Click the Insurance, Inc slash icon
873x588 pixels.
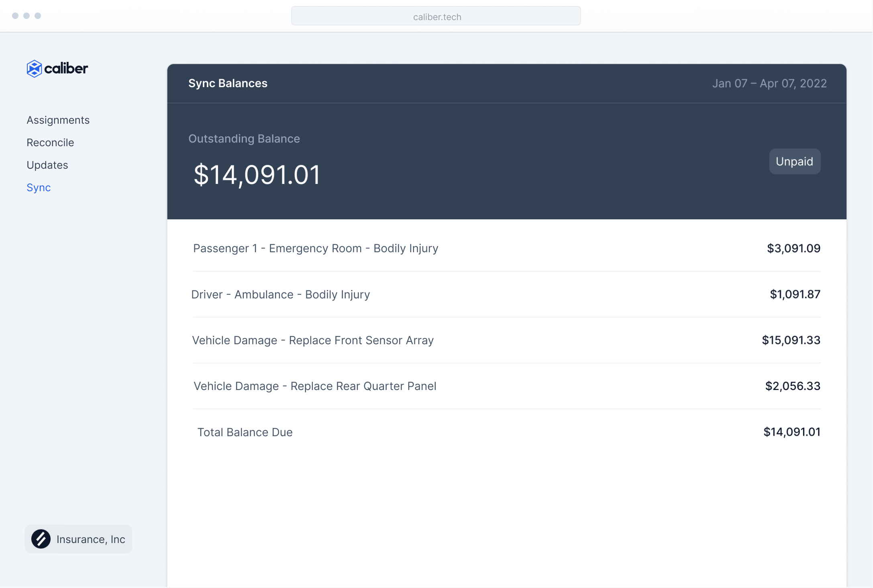[x=41, y=539]
